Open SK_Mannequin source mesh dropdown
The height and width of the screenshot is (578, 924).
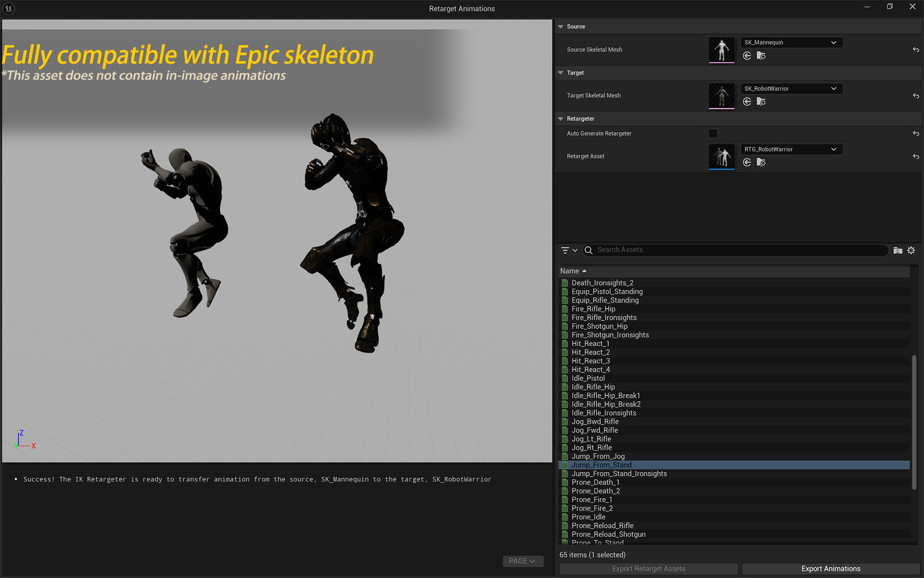tap(791, 42)
